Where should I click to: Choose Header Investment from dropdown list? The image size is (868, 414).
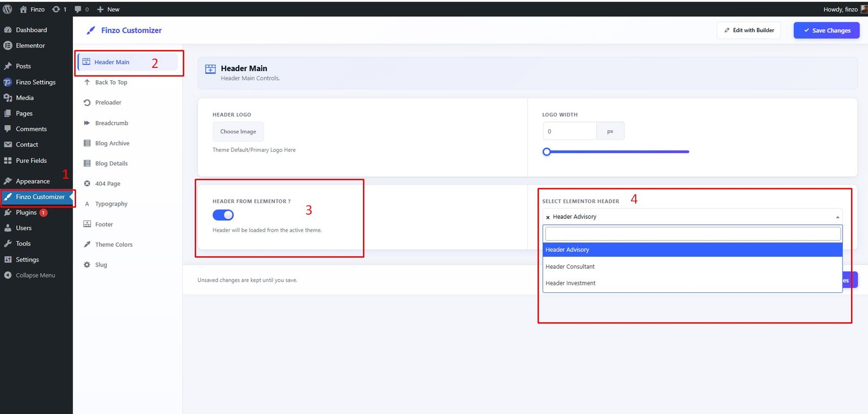point(692,283)
